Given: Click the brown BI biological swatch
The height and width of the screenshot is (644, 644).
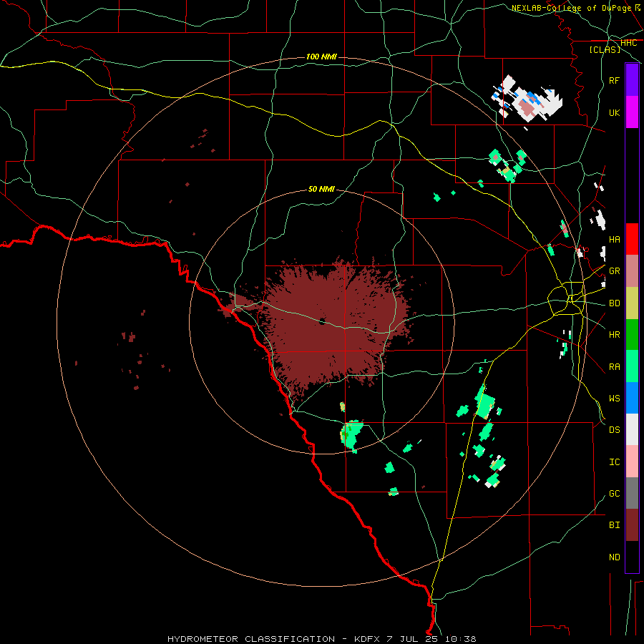Looking at the screenshot, I should tap(632, 525).
